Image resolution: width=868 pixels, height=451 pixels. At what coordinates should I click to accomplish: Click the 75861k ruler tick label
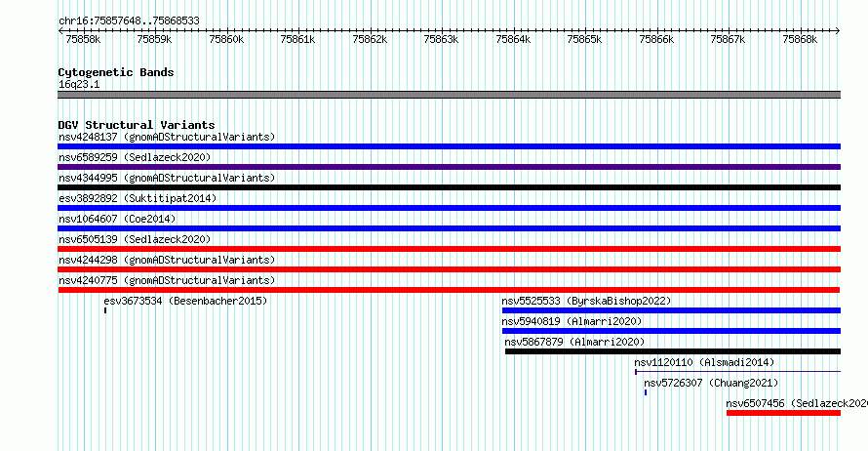297,39
